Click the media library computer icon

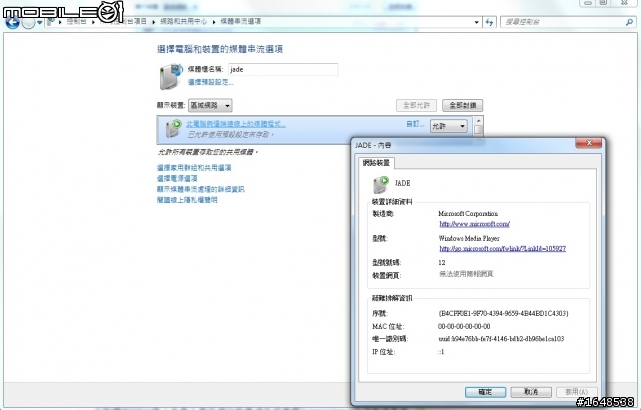[x=170, y=76]
